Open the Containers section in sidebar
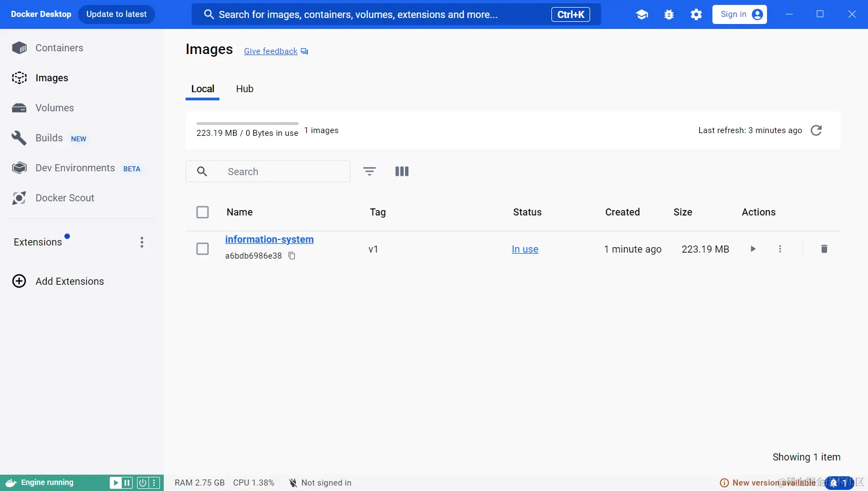This screenshot has width=868, height=491. pyautogui.click(x=59, y=48)
